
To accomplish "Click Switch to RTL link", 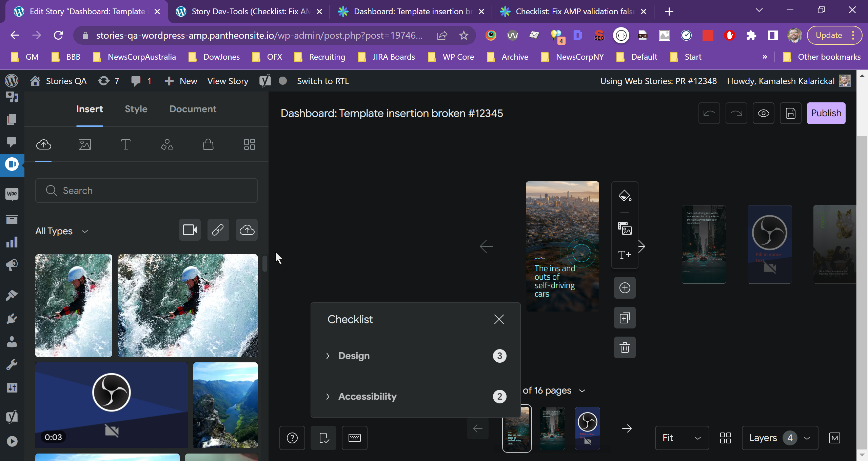I will pos(323,81).
